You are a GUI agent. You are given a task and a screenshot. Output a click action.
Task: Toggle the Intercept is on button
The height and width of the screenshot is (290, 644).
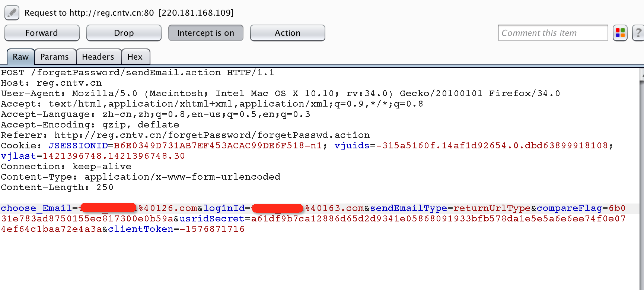(x=206, y=33)
